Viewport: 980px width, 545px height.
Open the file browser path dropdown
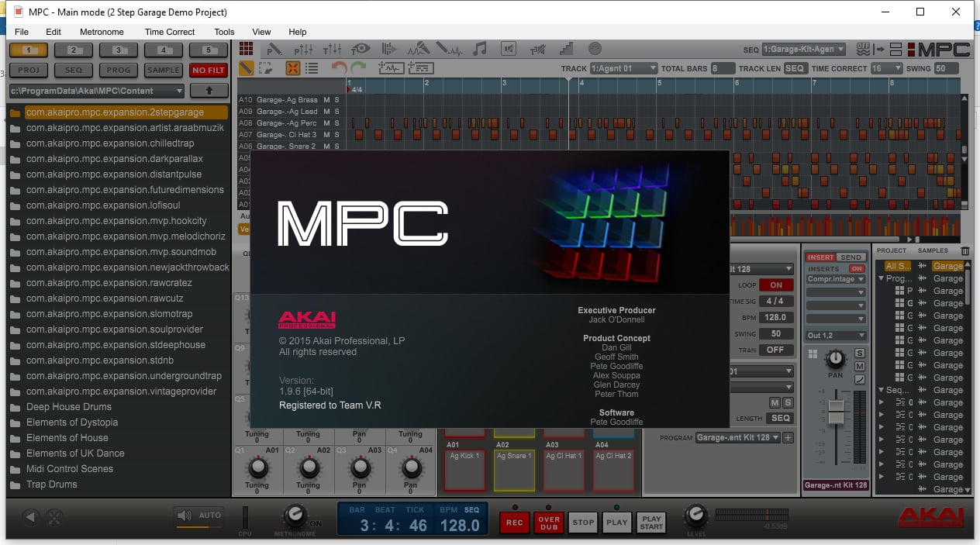97,91
